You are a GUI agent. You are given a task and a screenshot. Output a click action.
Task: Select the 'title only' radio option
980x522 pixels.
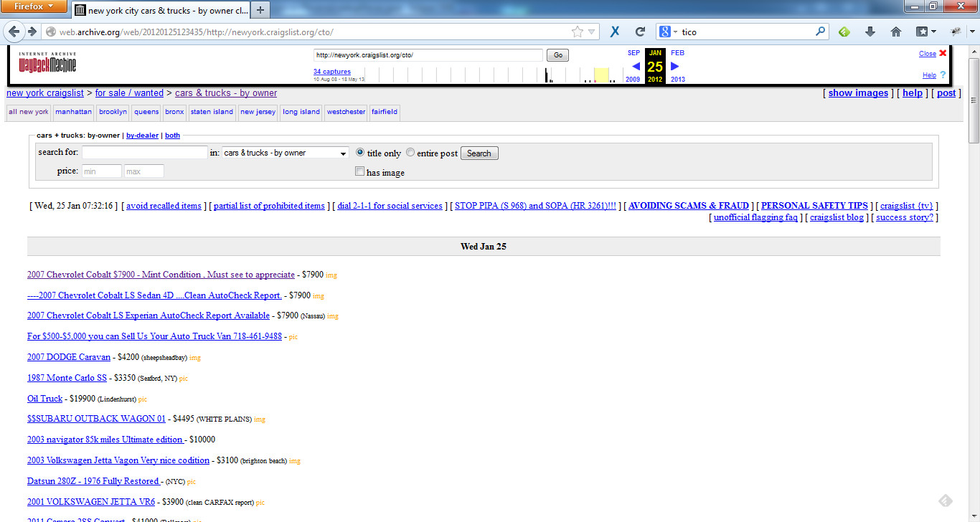coord(360,153)
